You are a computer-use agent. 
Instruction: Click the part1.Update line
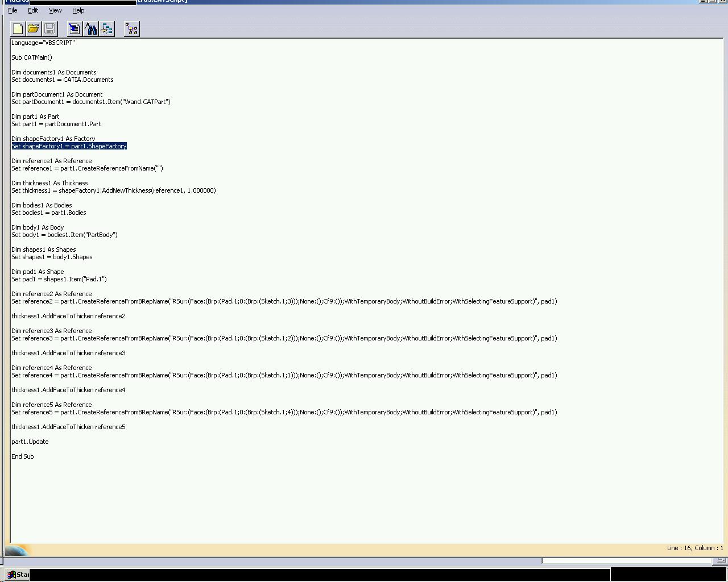(x=30, y=442)
